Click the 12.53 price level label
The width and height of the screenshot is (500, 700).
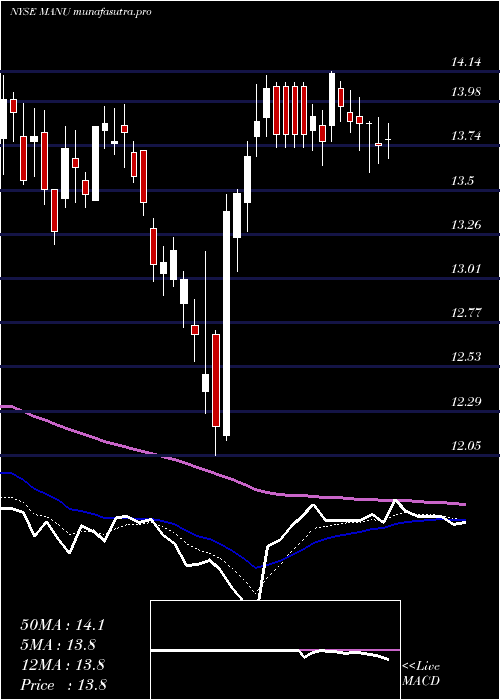[466, 357]
